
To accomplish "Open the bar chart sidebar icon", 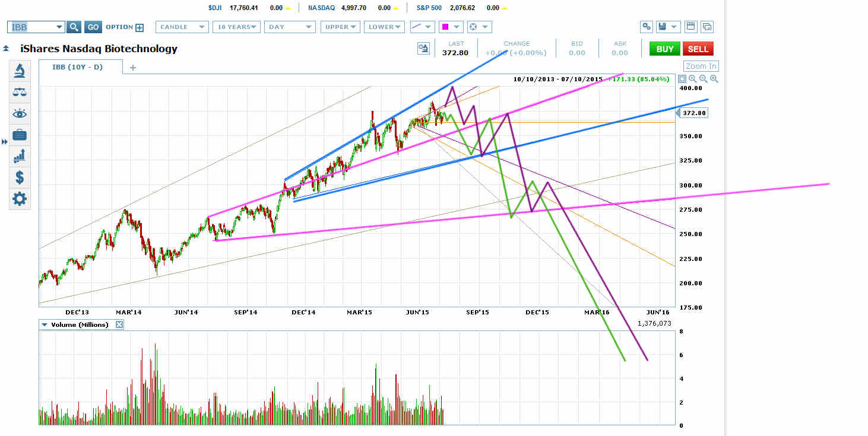I will pyautogui.click(x=20, y=156).
